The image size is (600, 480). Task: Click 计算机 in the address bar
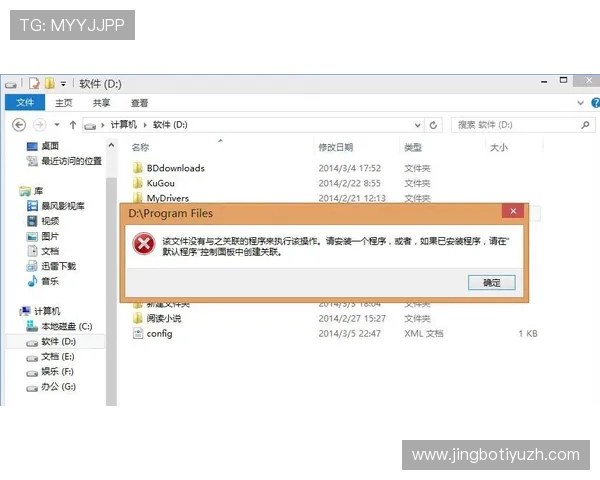(123, 125)
